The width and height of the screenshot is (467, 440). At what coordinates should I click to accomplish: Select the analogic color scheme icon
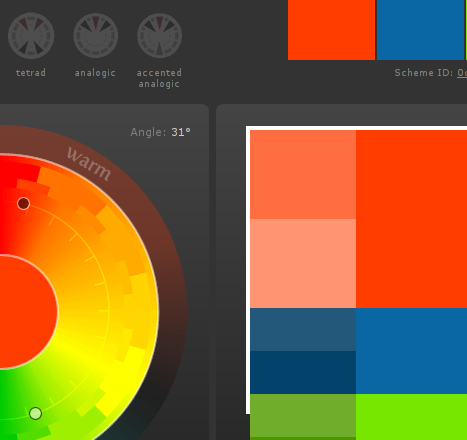coord(95,36)
